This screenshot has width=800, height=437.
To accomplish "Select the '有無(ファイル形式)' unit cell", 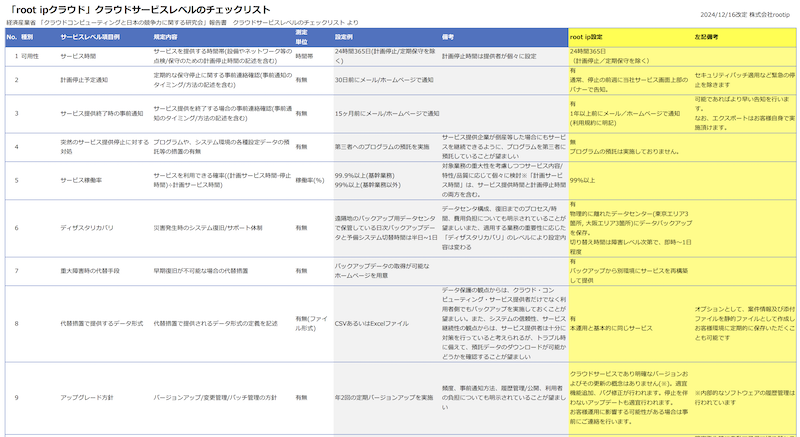I will tap(311, 323).
